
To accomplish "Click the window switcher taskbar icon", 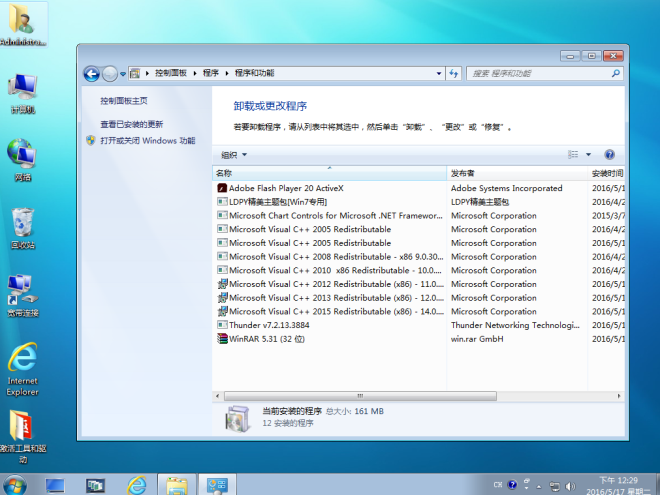I will pyautogui.click(x=96, y=485).
